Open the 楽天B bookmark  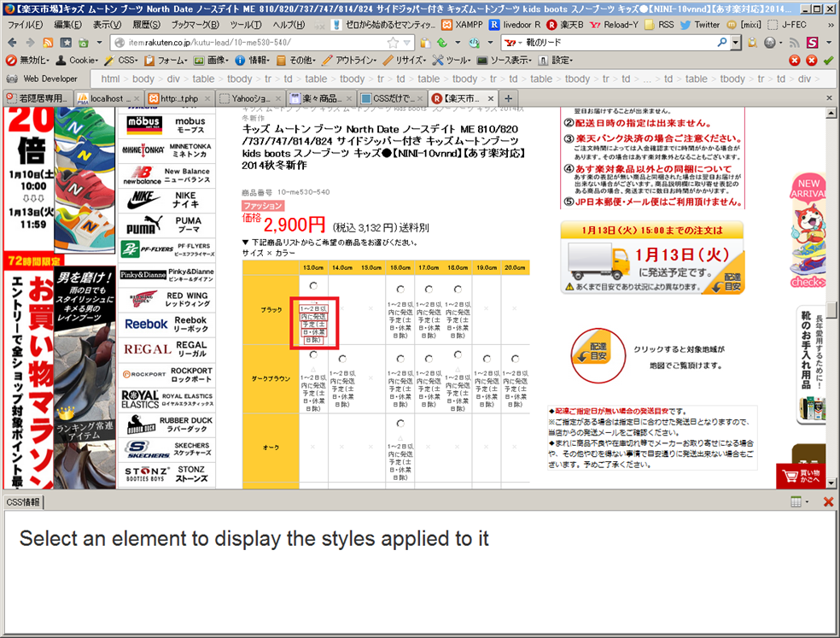[x=565, y=25]
